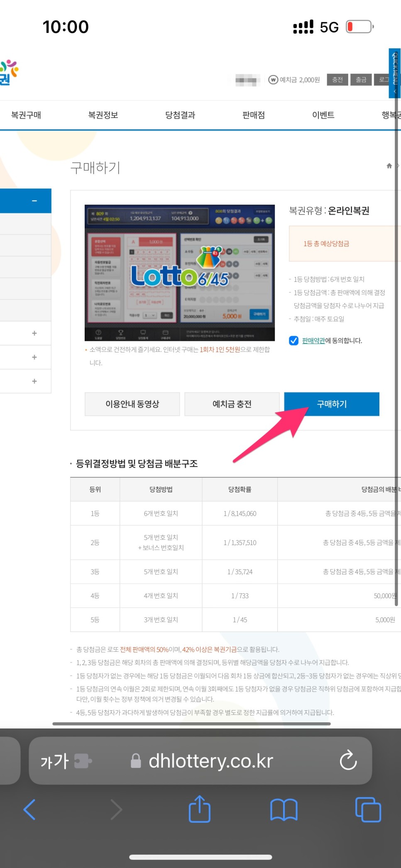Click the gray 충전 header button
The width and height of the screenshot is (401, 868).
coord(337,80)
